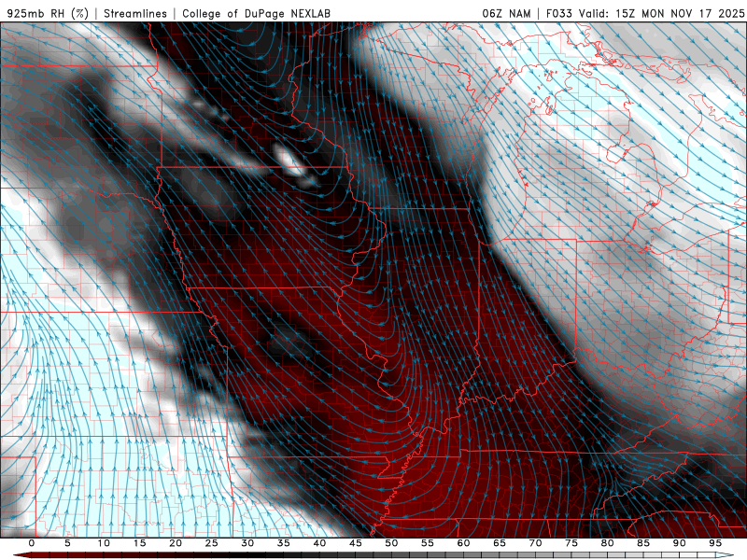Click the "40" label on the color scale
747x560 pixels.
click(319, 543)
